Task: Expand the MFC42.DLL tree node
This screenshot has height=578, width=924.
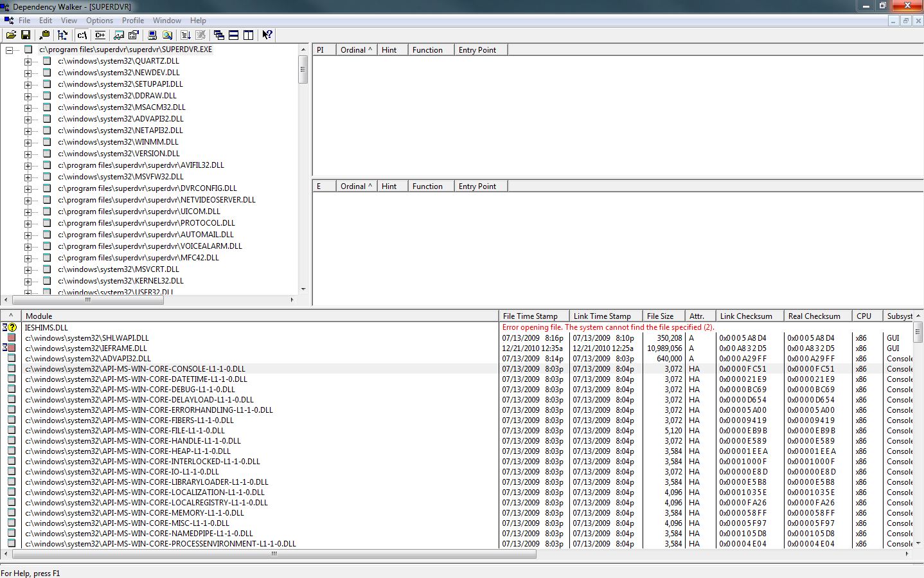Action: point(28,258)
